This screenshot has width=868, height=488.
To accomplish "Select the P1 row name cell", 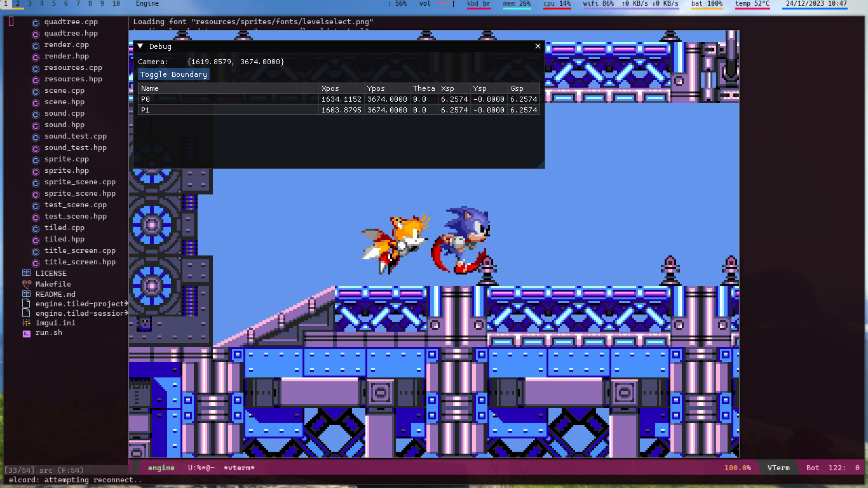I will 229,110.
